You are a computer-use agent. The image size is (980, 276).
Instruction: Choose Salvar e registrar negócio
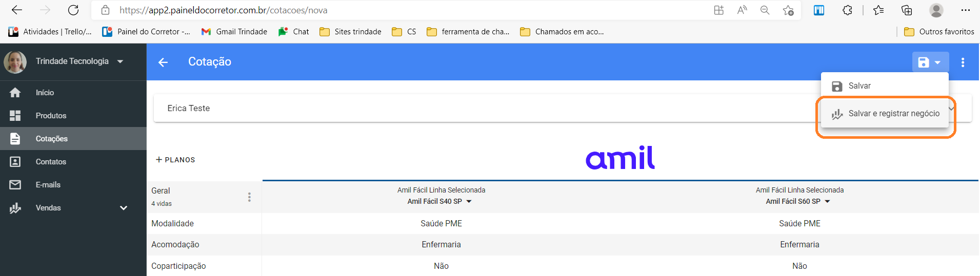(x=885, y=114)
